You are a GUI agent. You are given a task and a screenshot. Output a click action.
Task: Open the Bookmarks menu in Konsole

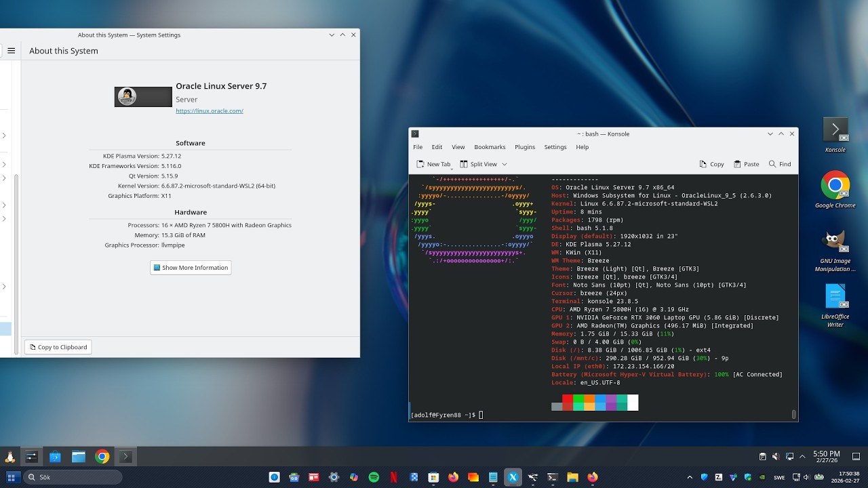490,147
